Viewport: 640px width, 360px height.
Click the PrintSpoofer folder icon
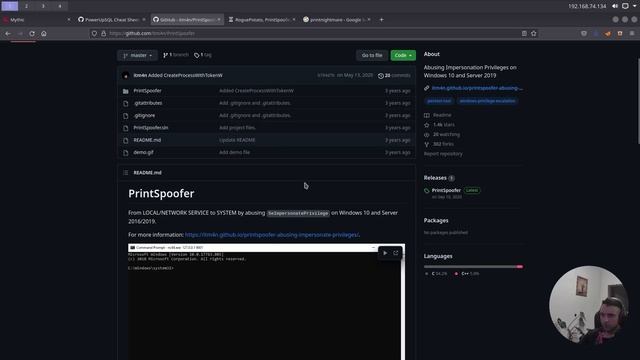coord(126,91)
